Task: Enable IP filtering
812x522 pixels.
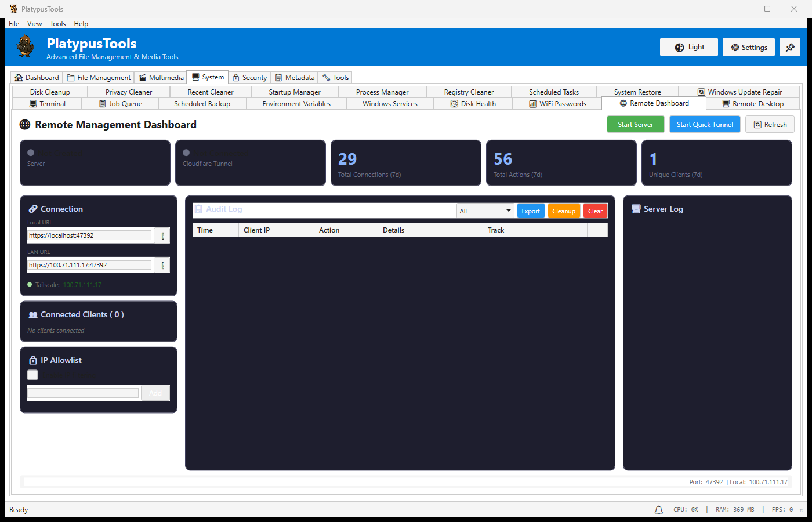Action: [x=32, y=375]
